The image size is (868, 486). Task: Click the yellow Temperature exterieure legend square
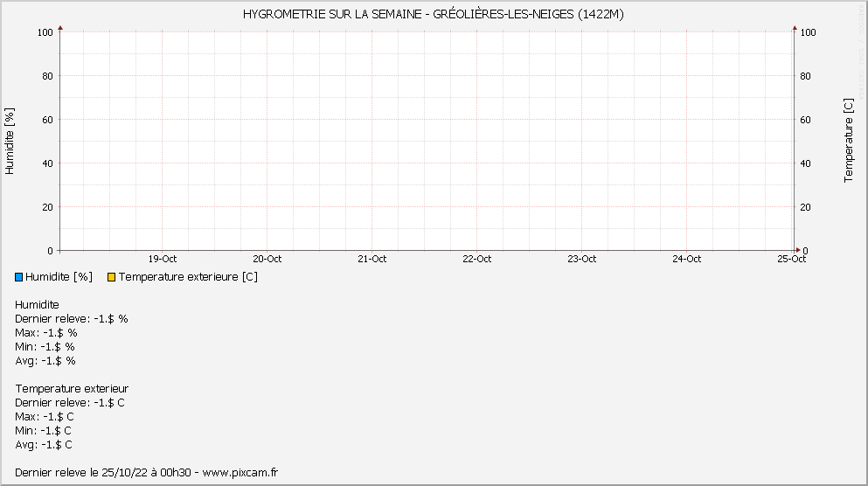pyautogui.click(x=111, y=277)
